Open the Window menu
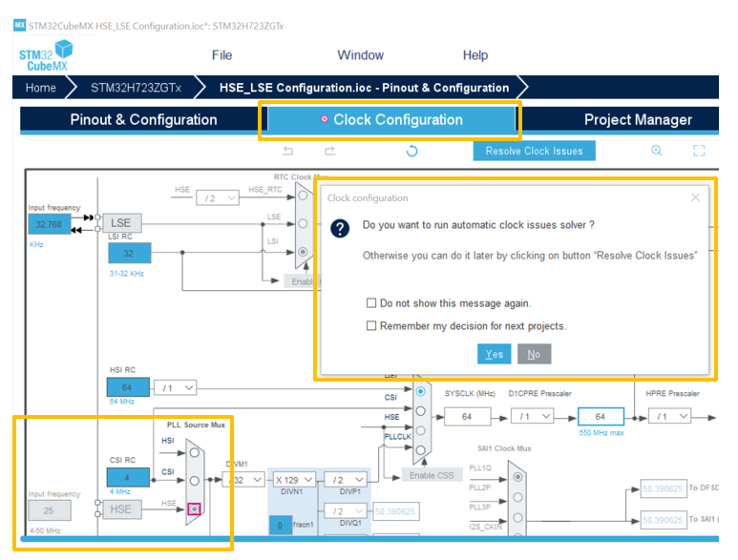The image size is (738, 560). 361,55
